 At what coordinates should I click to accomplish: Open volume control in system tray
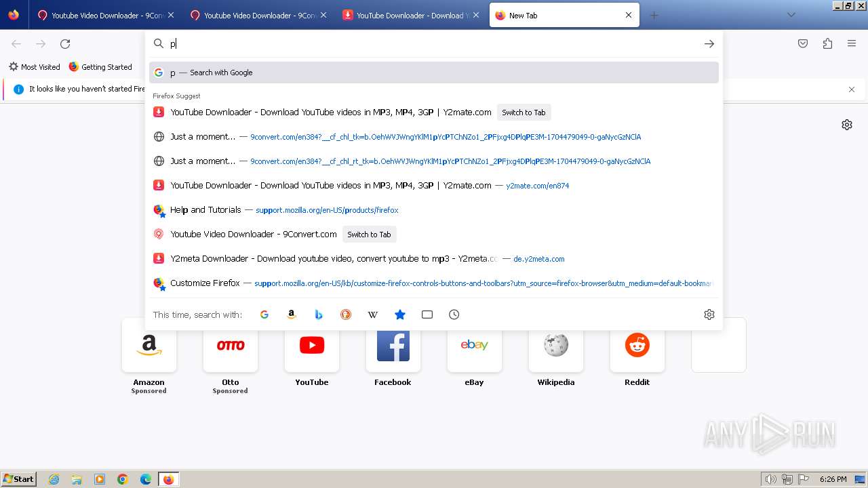[x=770, y=479]
